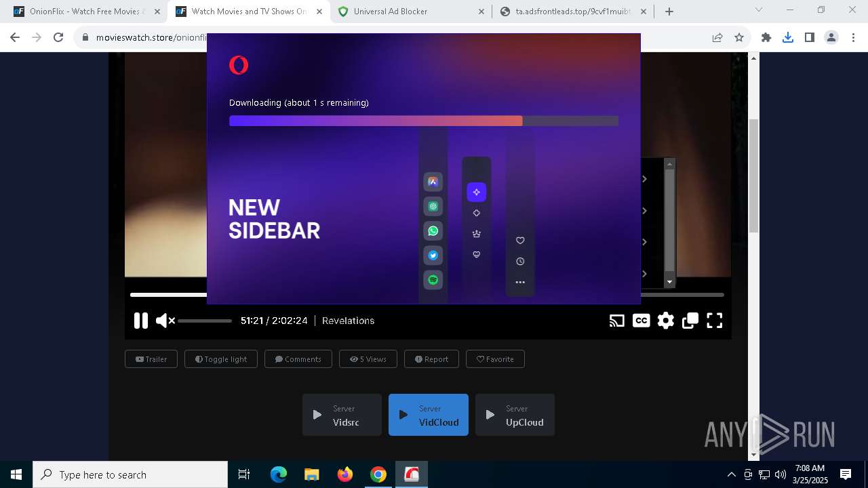The image size is (868, 488).
Task: Open the Comments section
Action: click(x=298, y=359)
